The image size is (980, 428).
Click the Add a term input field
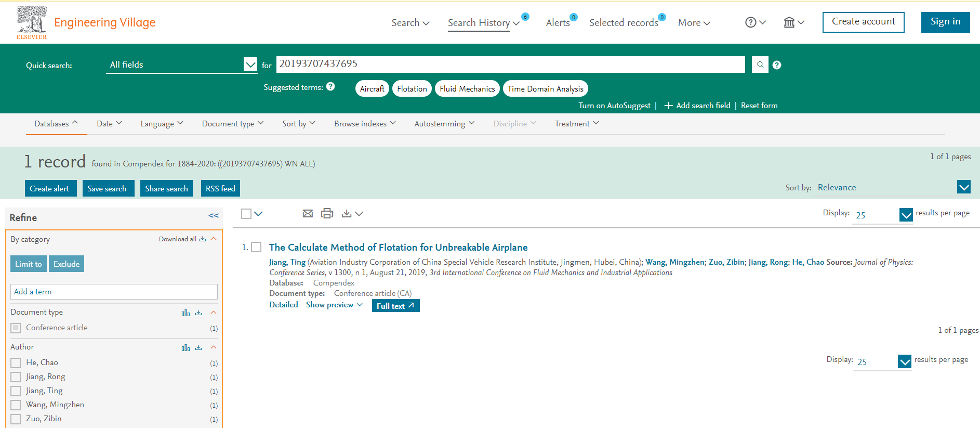[x=114, y=292]
